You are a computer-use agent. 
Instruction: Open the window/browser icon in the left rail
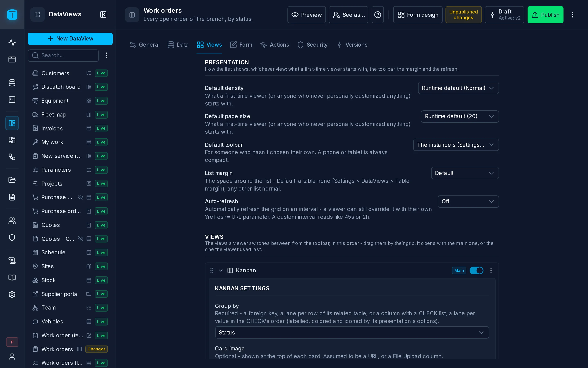pyautogui.click(x=12, y=59)
